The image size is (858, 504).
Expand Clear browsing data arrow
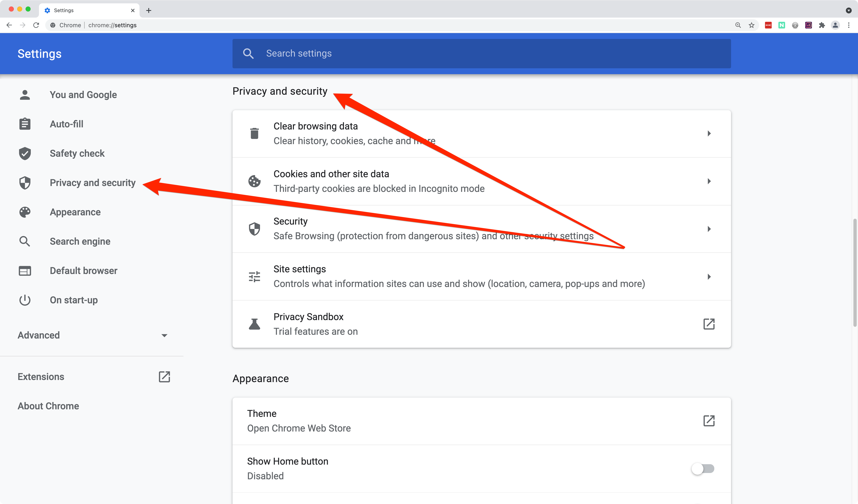(x=709, y=133)
